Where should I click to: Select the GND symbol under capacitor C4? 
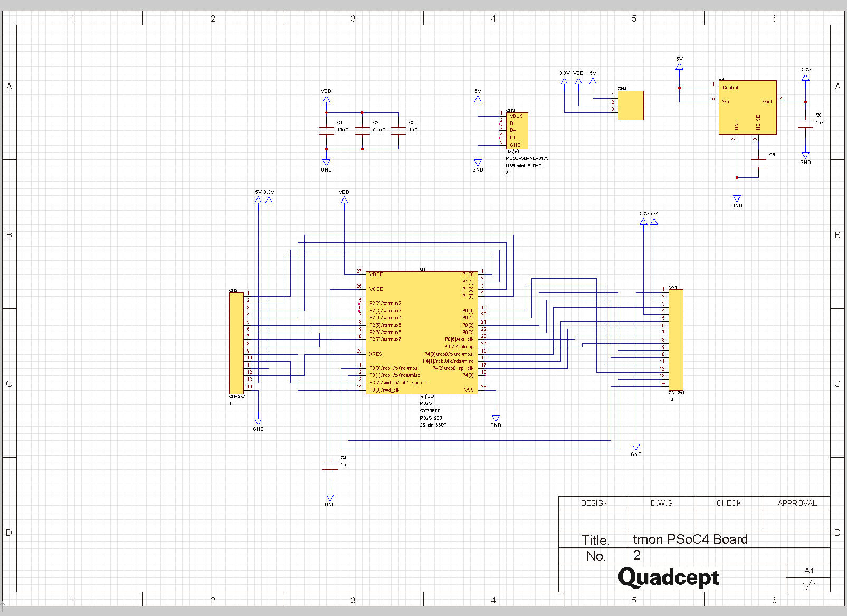[330, 498]
